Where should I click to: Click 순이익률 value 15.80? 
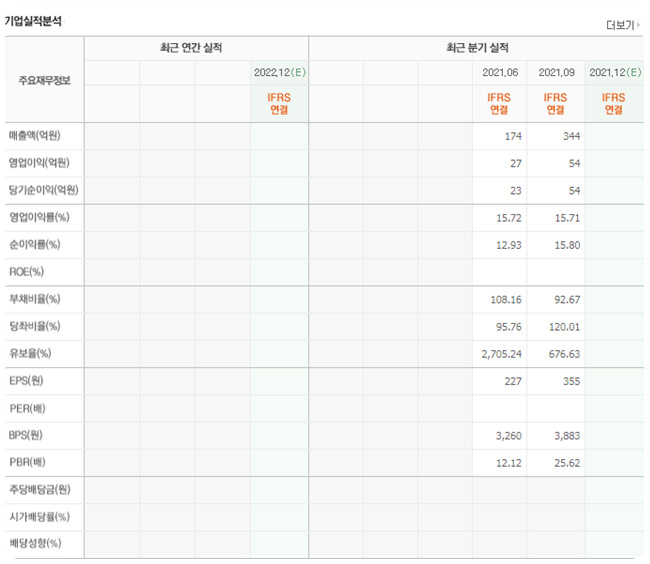568,245
